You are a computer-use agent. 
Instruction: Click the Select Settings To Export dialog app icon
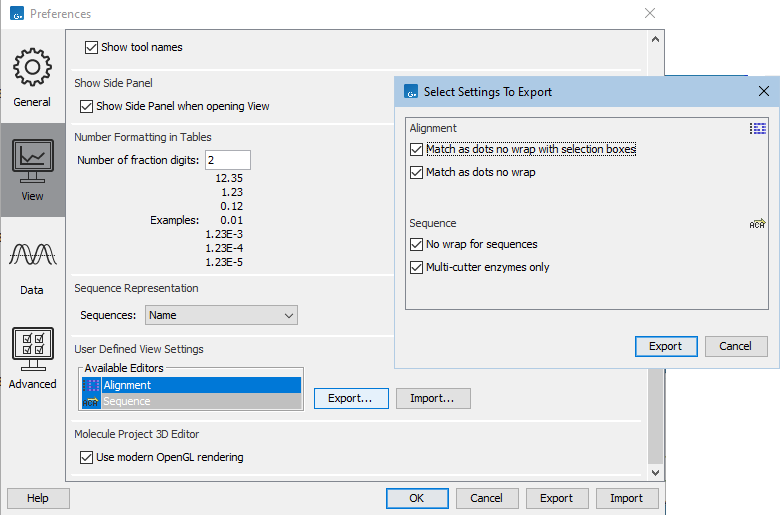click(411, 92)
